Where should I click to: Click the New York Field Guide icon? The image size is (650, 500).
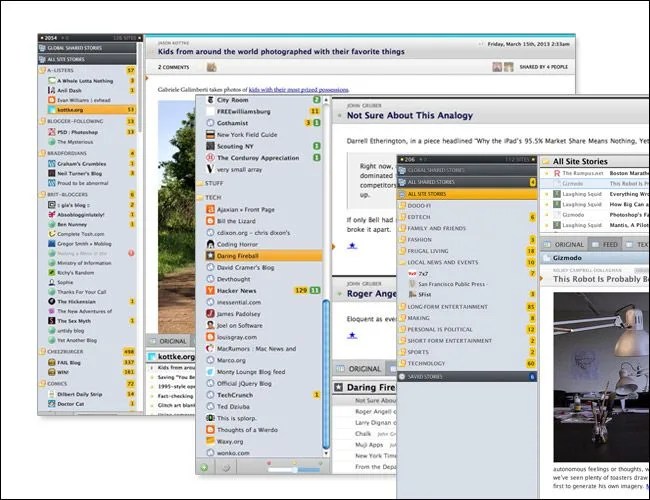click(210, 134)
